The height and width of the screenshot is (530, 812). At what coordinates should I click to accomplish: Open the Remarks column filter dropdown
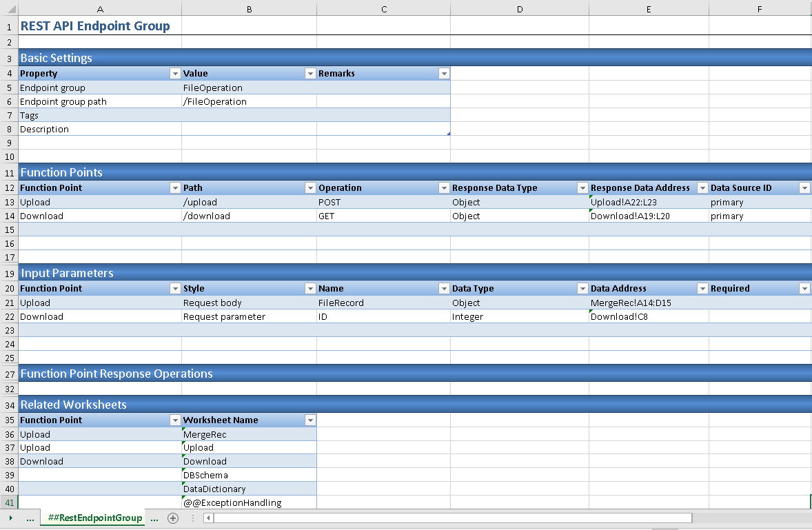tap(443, 74)
